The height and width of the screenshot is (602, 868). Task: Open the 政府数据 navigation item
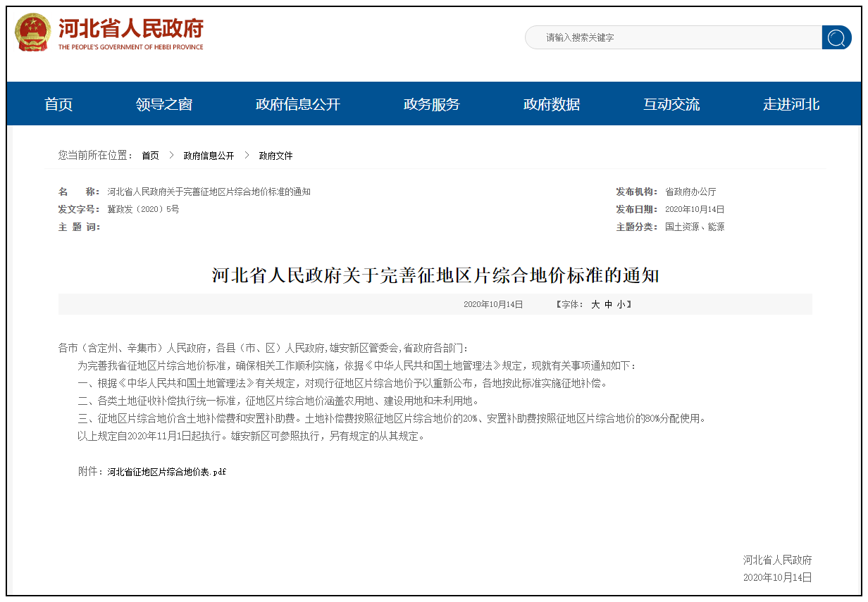tap(551, 104)
